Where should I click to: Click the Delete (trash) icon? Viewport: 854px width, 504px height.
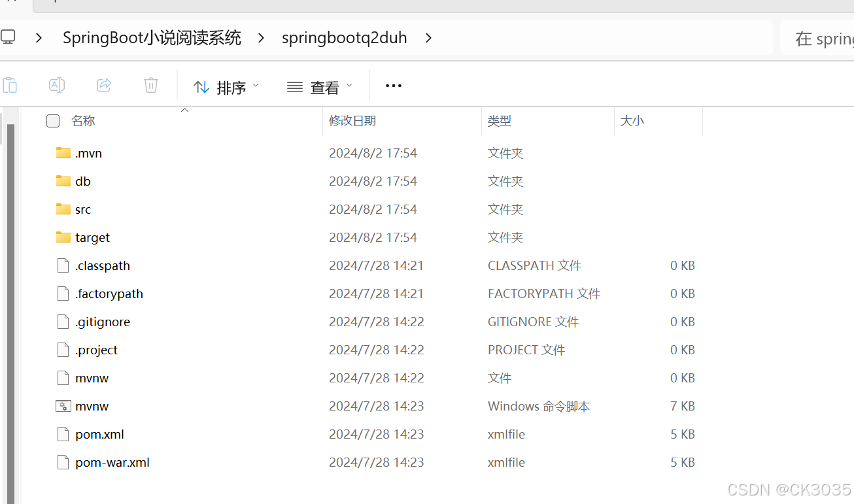coord(150,85)
